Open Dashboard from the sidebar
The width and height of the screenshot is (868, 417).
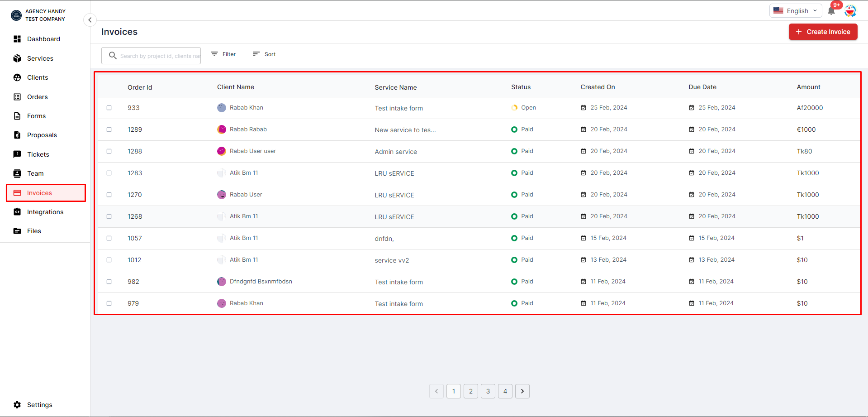pyautogui.click(x=43, y=39)
